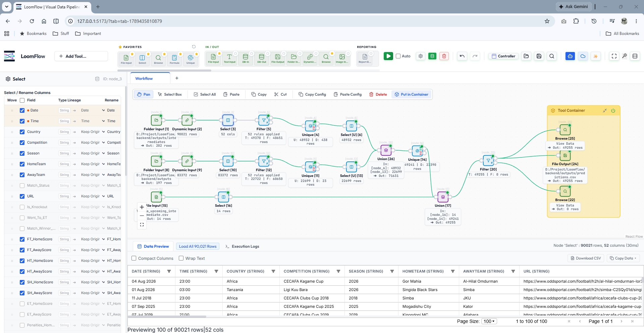Open filter menu for HOMETEAM column

453,271
